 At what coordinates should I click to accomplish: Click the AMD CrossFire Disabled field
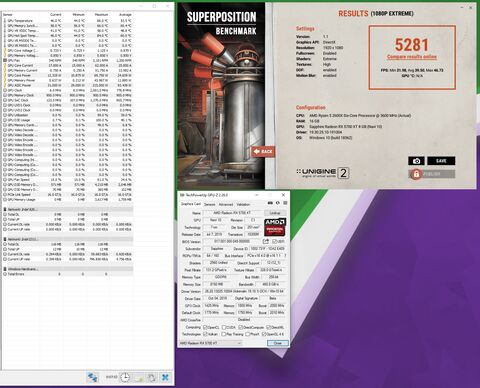tap(244, 320)
